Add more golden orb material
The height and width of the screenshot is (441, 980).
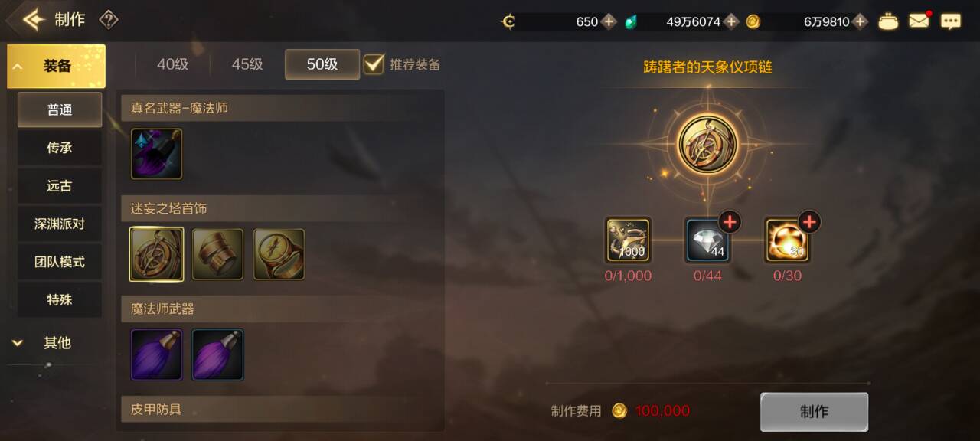pyautogui.click(x=809, y=222)
